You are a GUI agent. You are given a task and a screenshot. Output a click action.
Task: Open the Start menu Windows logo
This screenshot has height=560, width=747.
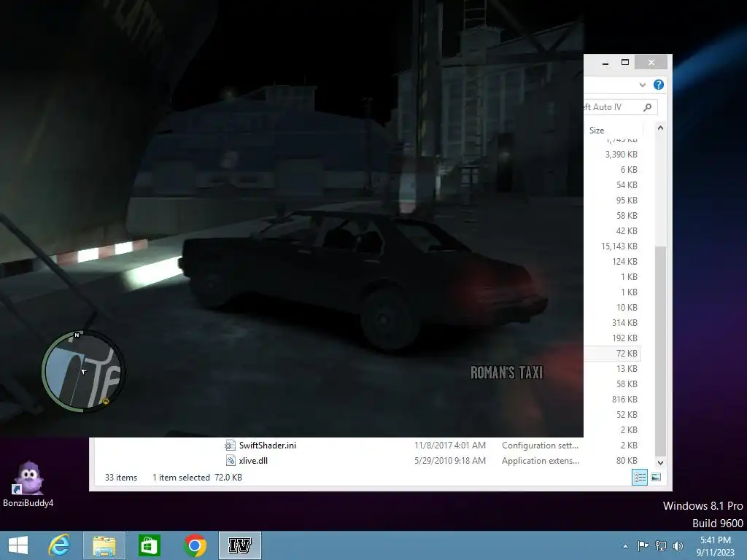18,545
